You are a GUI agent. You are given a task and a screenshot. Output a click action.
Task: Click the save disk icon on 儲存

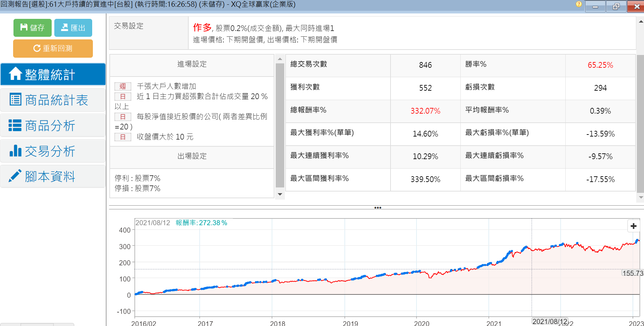pos(24,27)
